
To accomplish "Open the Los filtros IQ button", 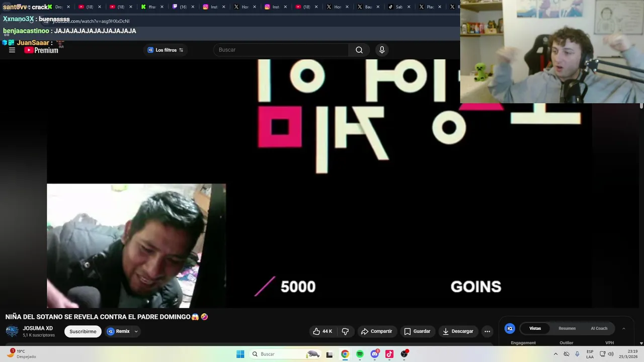I will click(166, 50).
